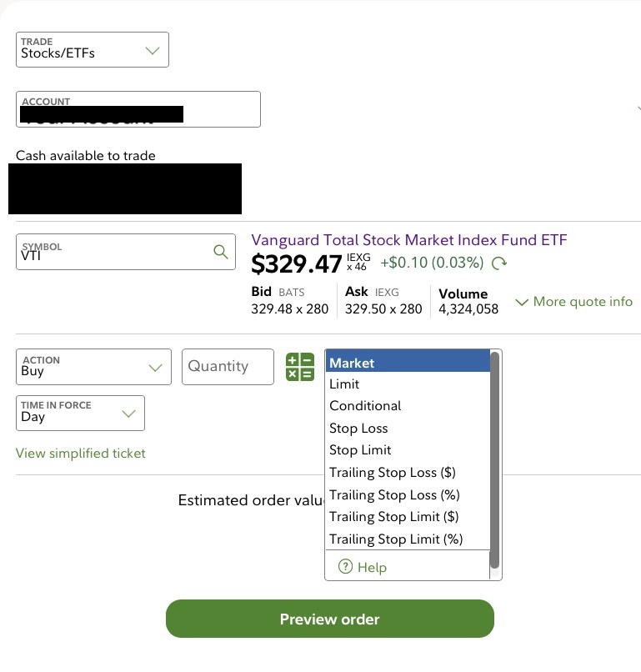This screenshot has width=641, height=672.
Task: Select Market order type
Action: tap(407, 363)
